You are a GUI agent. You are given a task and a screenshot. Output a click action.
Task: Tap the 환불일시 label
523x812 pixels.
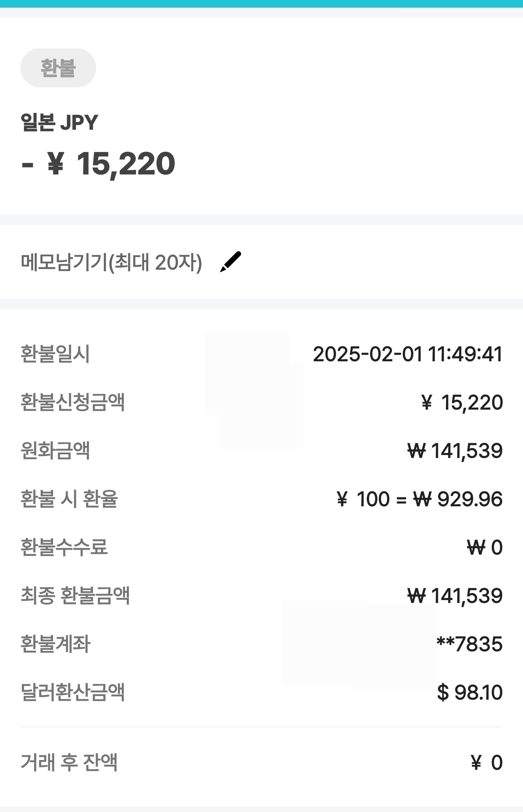[55, 354]
